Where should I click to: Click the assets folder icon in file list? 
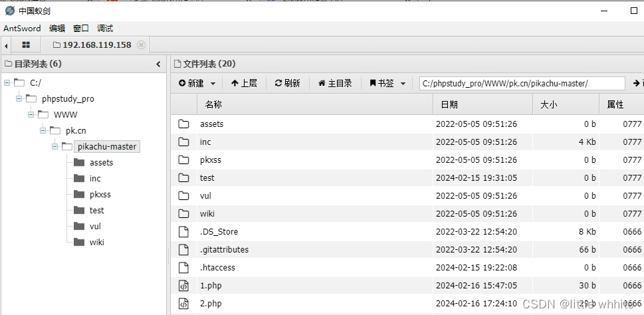183,124
